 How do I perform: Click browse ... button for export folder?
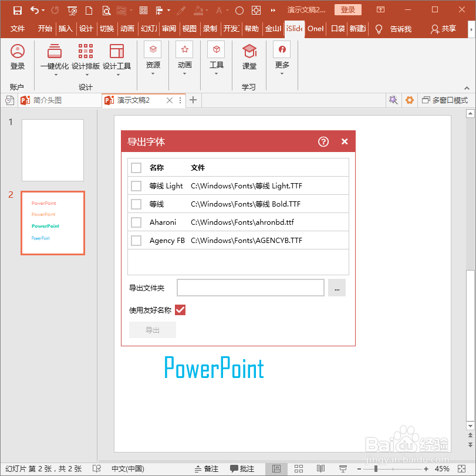click(x=337, y=288)
